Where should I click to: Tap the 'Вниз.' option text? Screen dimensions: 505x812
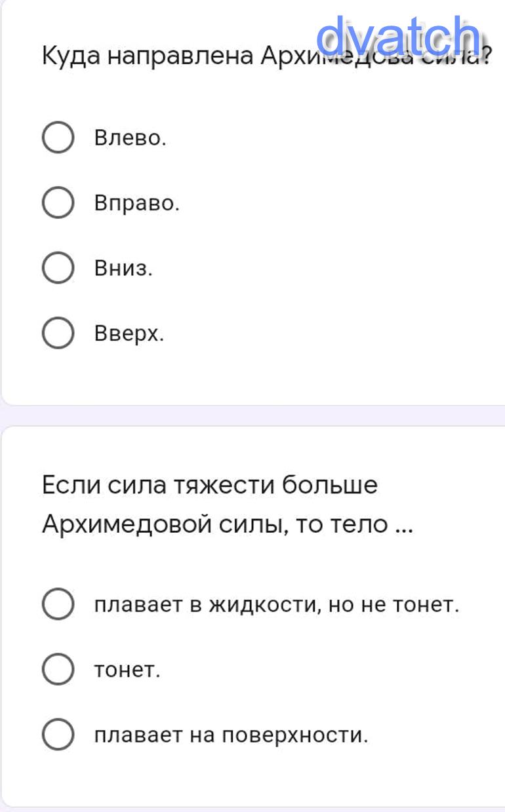point(123,269)
